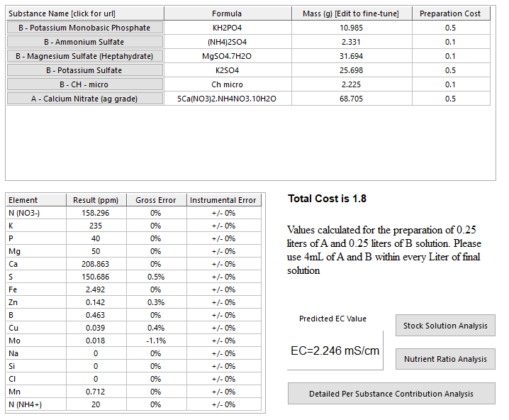509x420 pixels.
Task: Open Detailed Per Substance Contribution Analysis
Action: [x=391, y=394]
